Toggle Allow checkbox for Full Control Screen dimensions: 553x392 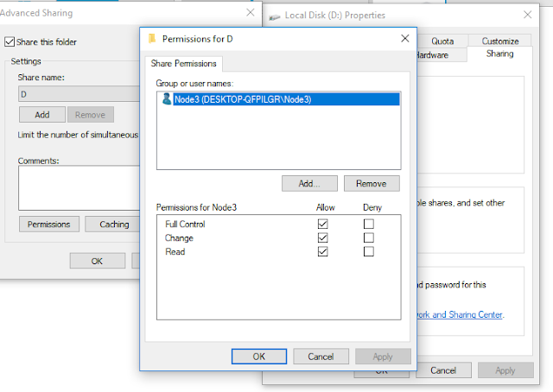point(322,224)
